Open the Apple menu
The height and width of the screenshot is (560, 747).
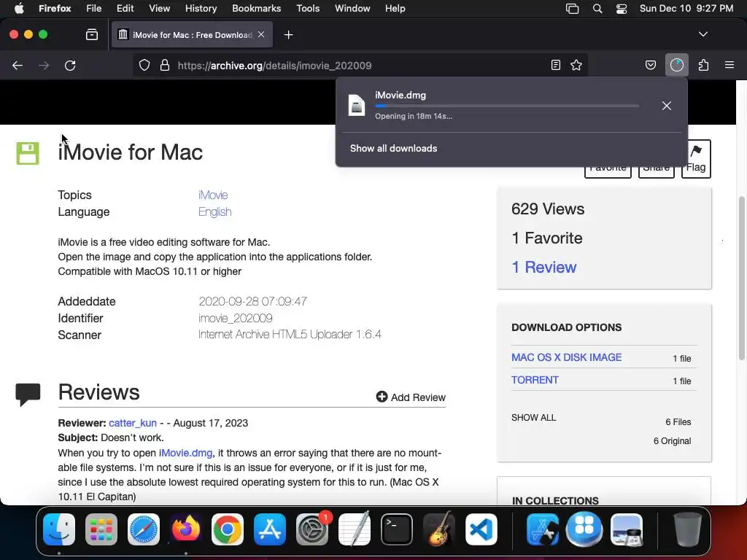click(x=19, y=8)
